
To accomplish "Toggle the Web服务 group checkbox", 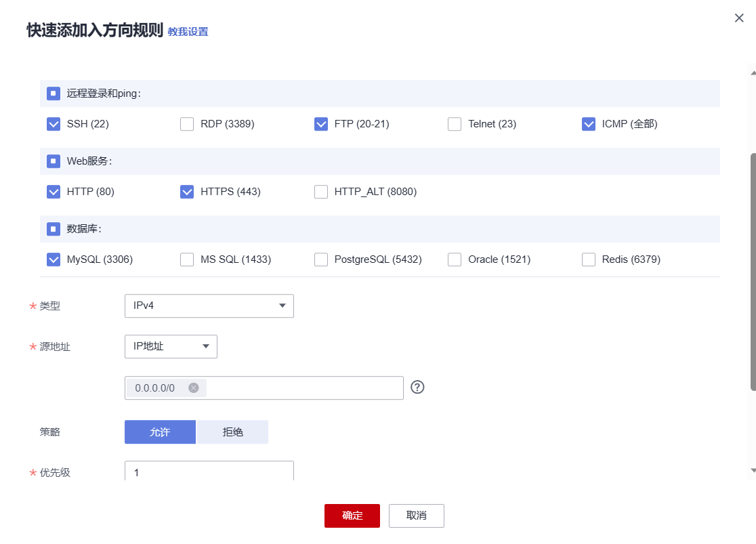I will click(54, 161).
